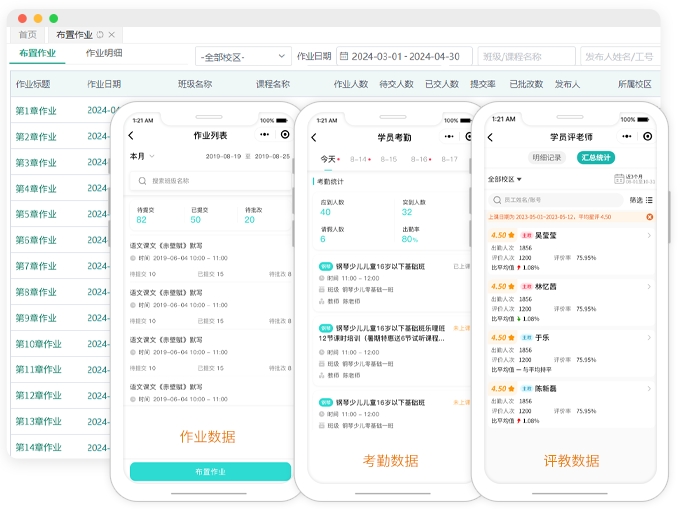
Task: Go back from the 学员评老师 phone screen
Action: click(x=490, y=137)
